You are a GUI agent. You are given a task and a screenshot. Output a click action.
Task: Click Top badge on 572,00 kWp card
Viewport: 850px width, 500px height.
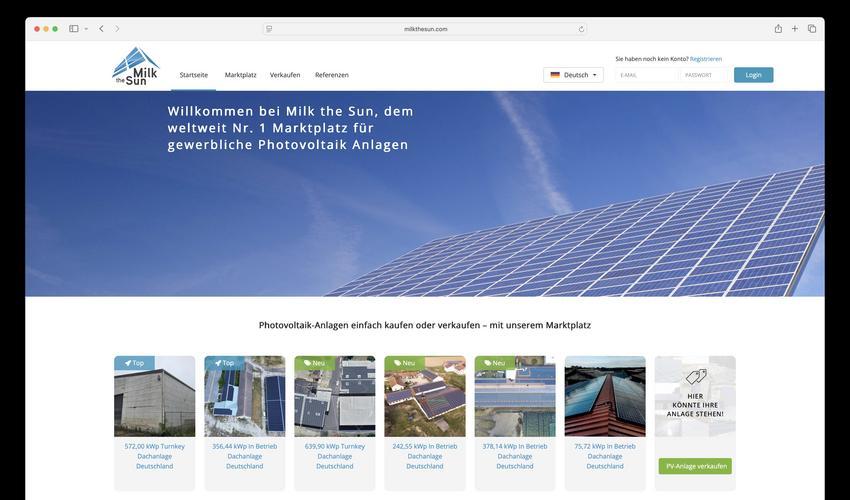[x=134, y=363]
